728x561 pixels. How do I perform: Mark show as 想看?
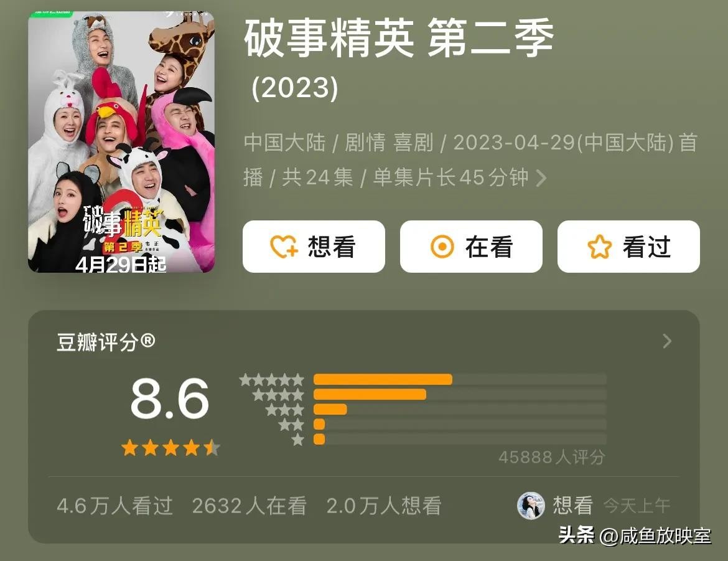tap(314, 247)
